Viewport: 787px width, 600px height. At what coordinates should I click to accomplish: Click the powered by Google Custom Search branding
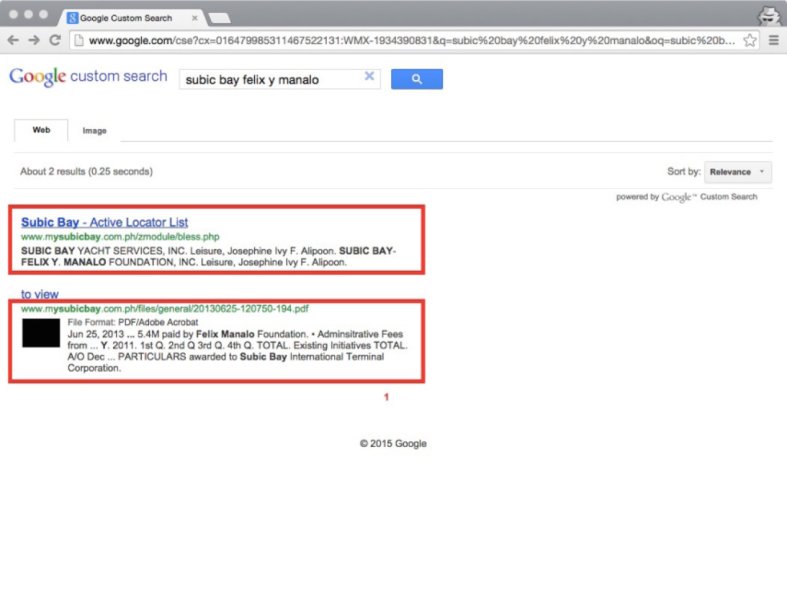click(687, 197)
